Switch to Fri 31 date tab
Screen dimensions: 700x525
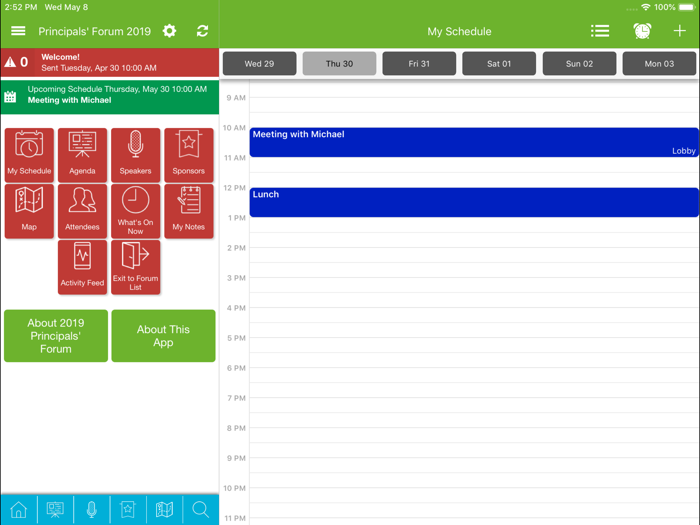[x=419, y=63]
